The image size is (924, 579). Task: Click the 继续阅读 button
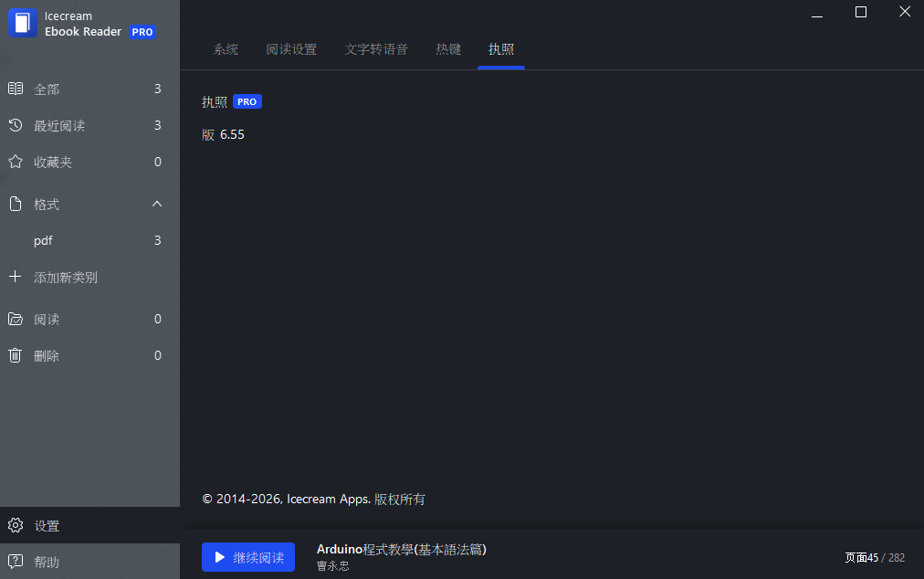248,557
